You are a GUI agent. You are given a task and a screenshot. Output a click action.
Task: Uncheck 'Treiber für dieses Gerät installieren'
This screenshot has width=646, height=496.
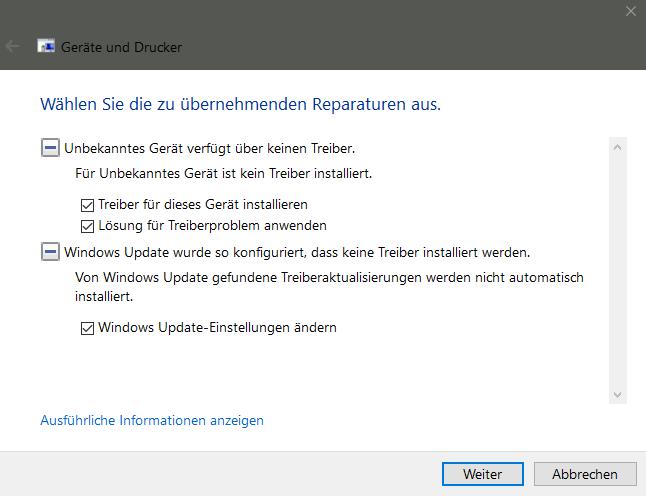[87, 205]
